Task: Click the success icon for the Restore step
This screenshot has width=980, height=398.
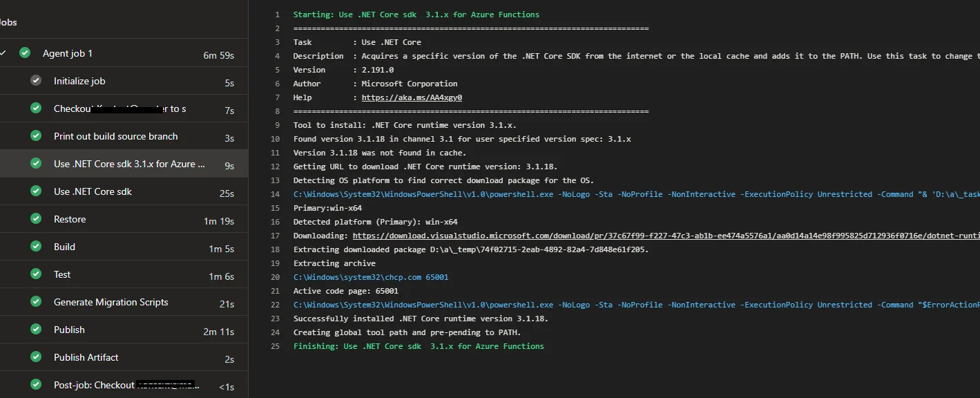Action: [35, 218]
